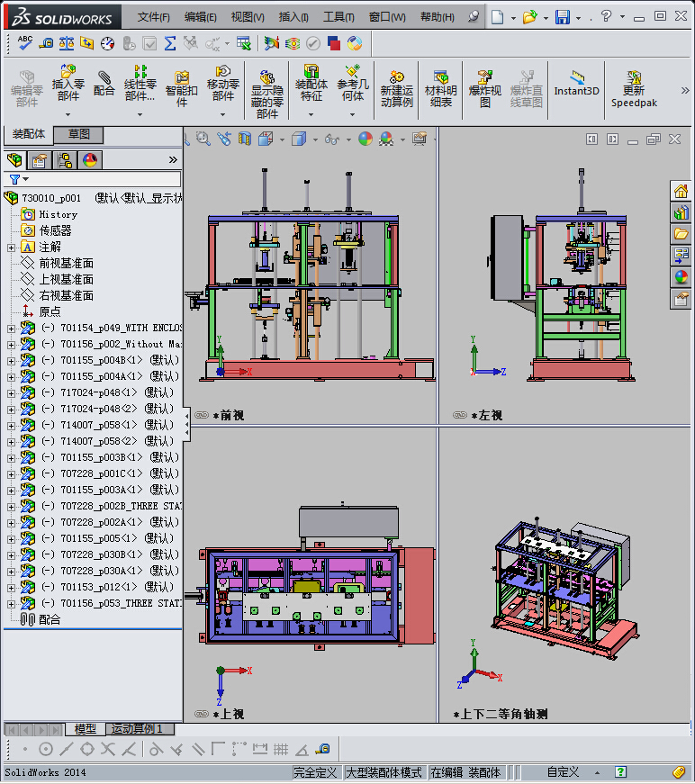Expand 707228_p001C<1> component node
Viewport: 695px width, 784px height.
click(x=11, y=474)
